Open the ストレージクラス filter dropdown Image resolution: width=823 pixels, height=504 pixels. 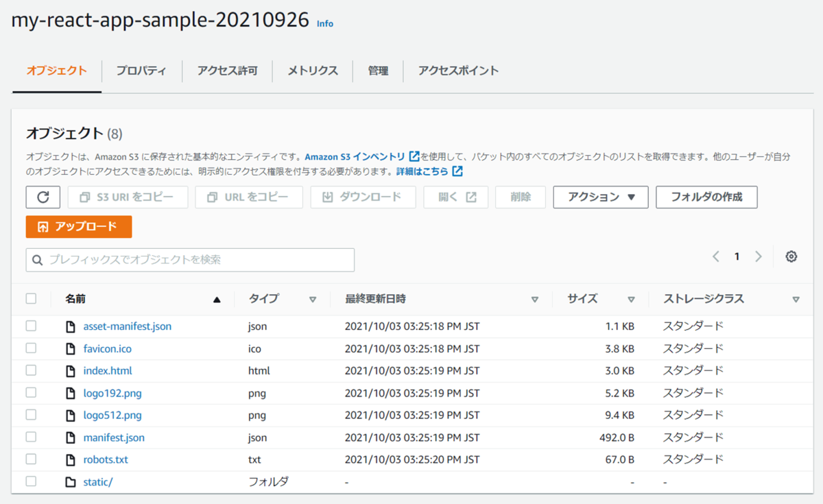796,299
